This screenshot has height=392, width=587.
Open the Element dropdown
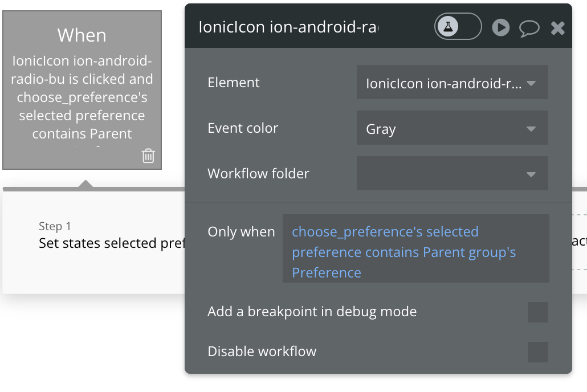coord(452,84)
